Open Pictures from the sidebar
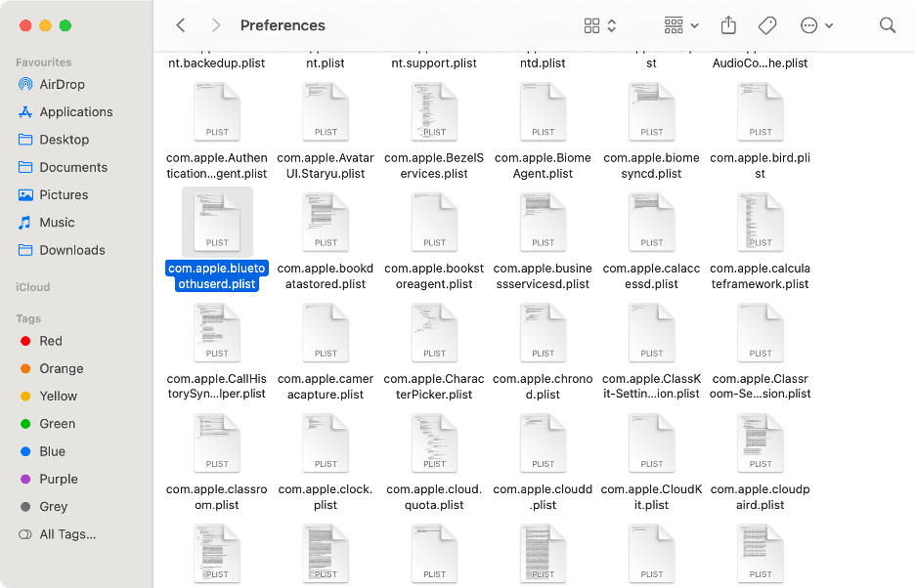 pos(65,194)
